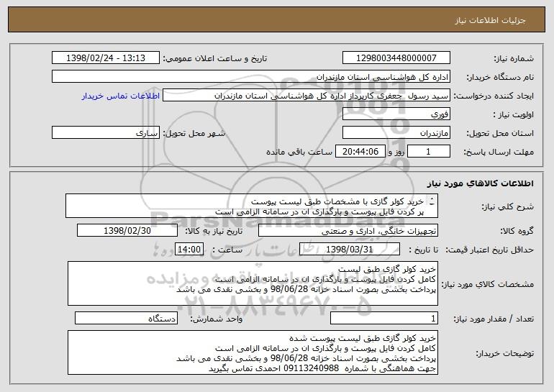Click the label استان محل تحویل
554x392 pixels.
coord(500,133)
